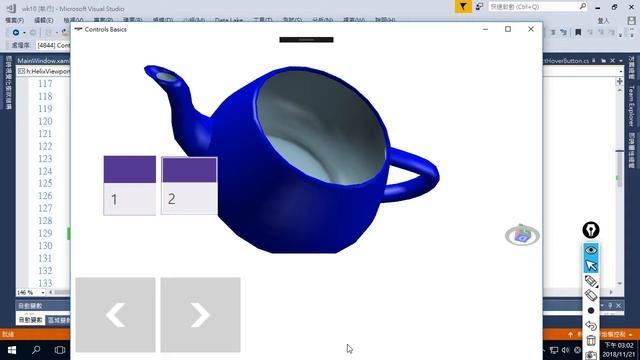Image resolution: width=640 pixels, height=360 pixels.
Task: Select the eraser tool in annotation toolbar
Action: tap(591, 296)
